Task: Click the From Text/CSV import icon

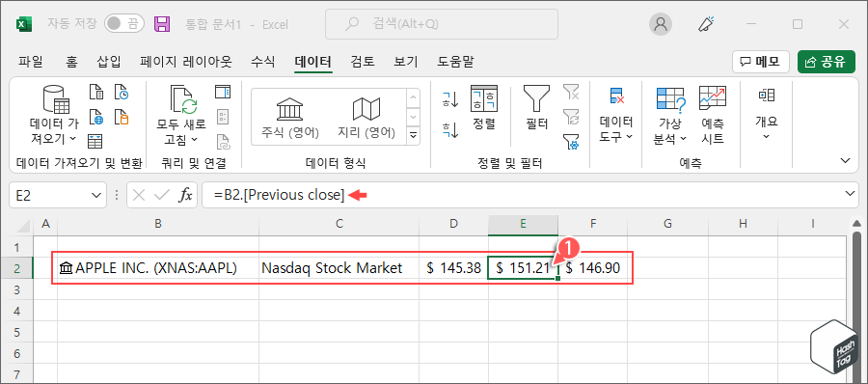Action: [95, 92]
